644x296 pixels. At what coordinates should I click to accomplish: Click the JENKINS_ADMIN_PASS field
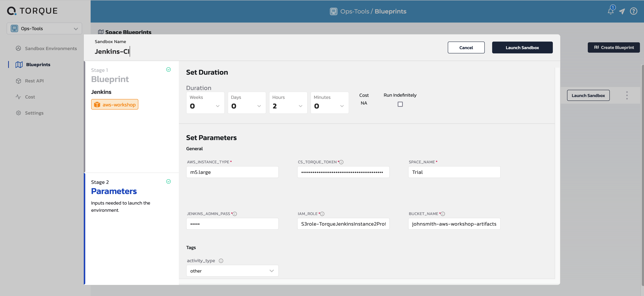click(232, 224)
